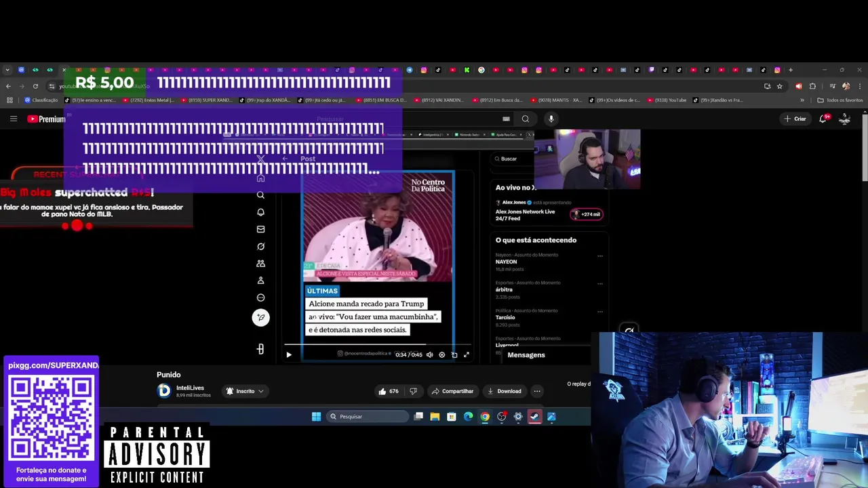
Task: Compose new post with feather button
Action: [260, 317]
